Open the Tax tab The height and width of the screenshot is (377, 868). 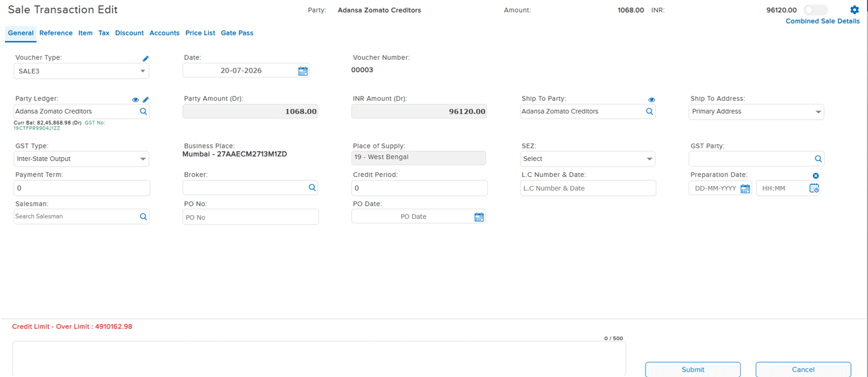pos(104,33)
